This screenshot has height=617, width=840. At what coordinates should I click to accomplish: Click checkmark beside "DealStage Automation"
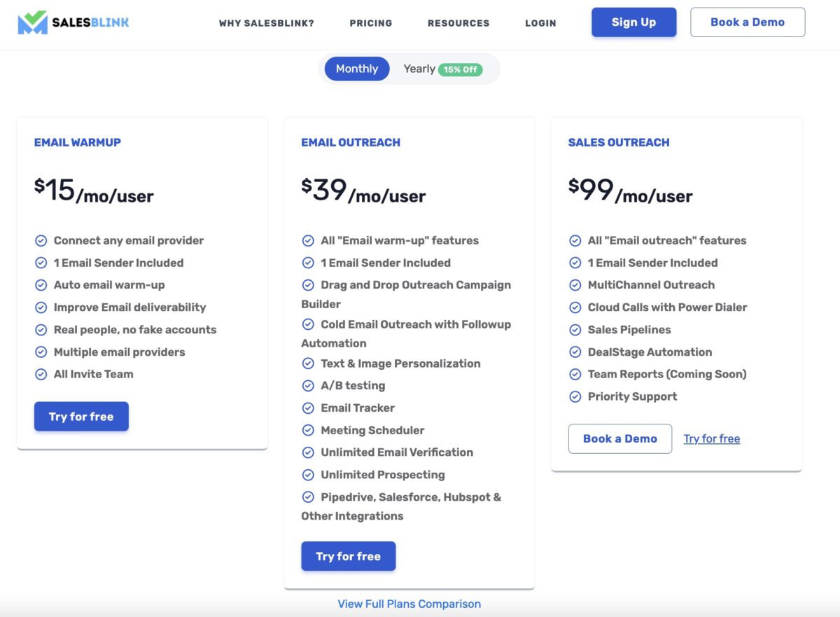(x=575, y=352)
